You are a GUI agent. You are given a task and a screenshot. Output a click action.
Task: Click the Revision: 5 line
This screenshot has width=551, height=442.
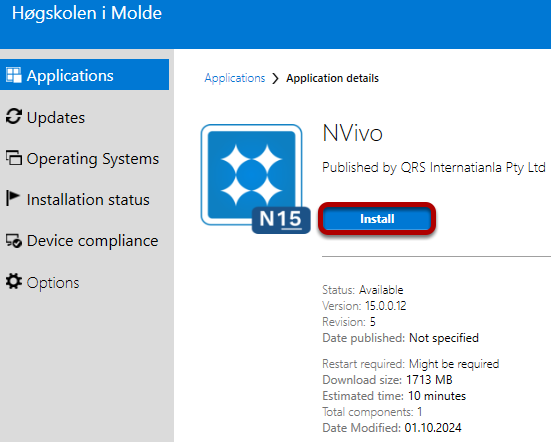[349, 322]
